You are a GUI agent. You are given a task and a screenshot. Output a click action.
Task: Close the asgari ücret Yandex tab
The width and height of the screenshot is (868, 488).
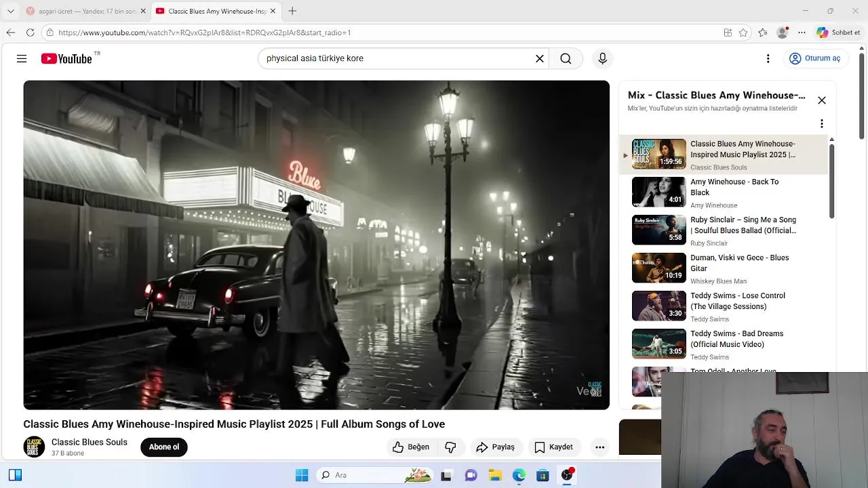click(x=143, y=12)
